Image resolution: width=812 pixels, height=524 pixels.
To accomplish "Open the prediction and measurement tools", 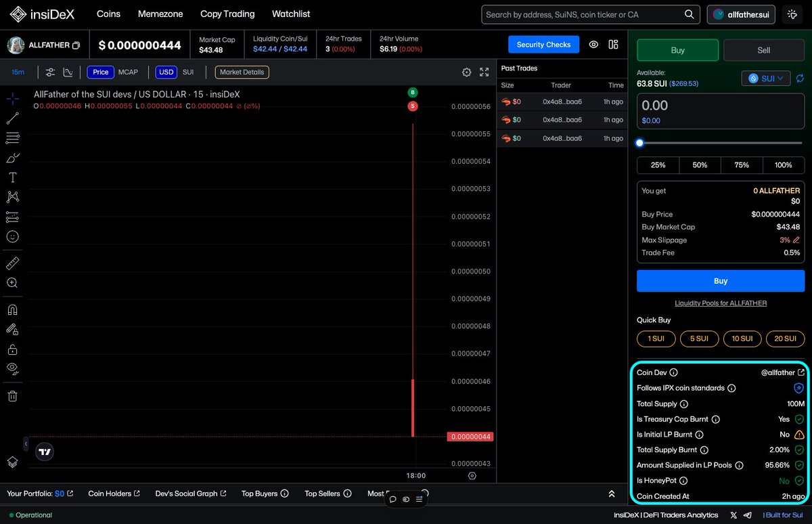I will pos(12,217).
